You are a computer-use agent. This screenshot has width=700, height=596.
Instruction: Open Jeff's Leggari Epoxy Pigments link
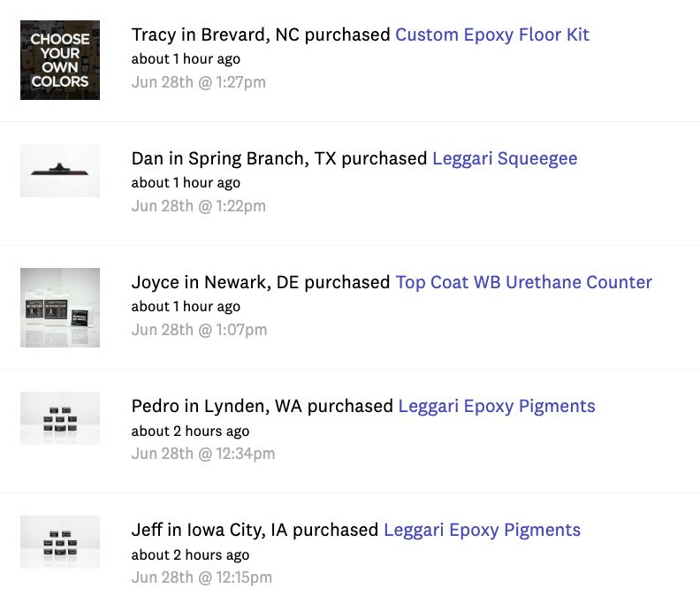coord(483,530)
